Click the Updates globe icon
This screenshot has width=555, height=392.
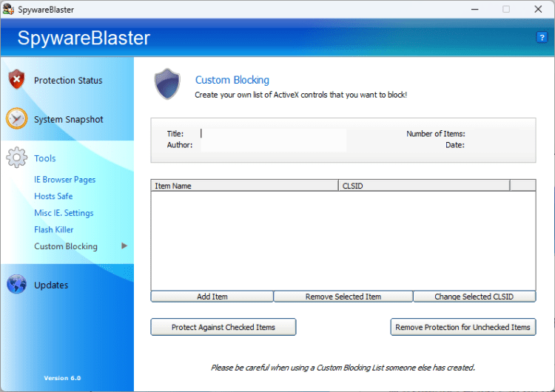16,284
